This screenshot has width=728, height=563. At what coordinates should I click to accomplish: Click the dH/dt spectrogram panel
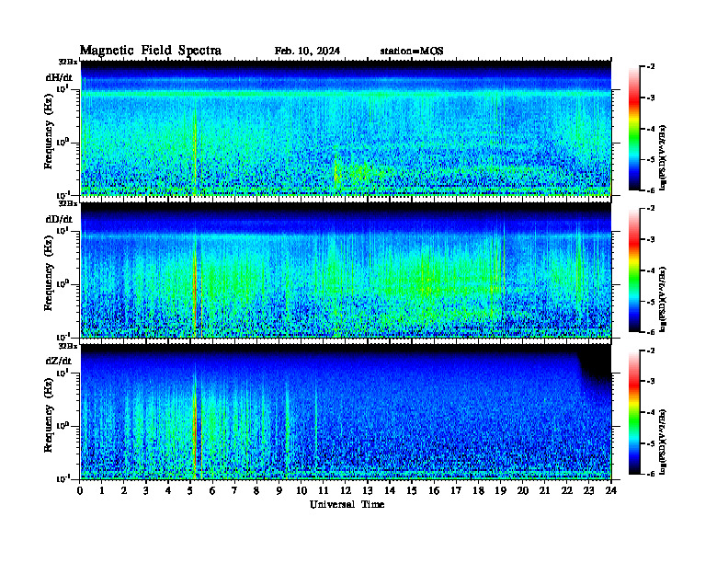point(346,128)
